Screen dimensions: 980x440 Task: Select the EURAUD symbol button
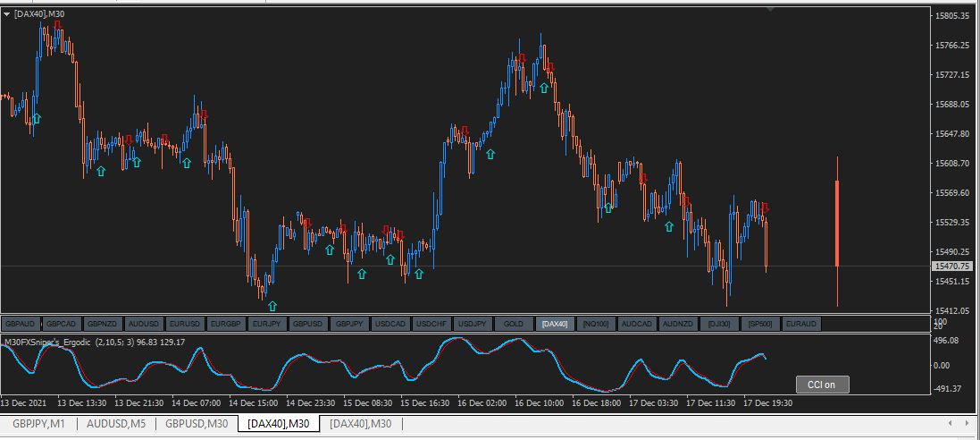801,324
